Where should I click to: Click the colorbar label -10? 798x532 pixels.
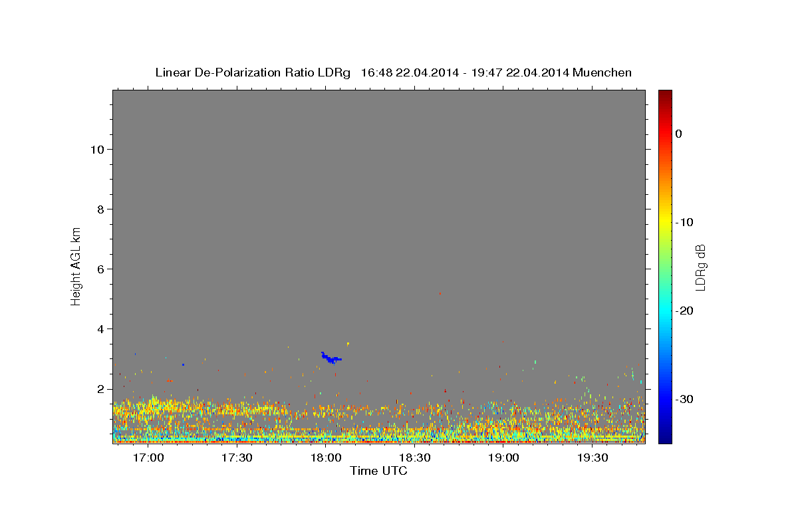coord(686,222)
